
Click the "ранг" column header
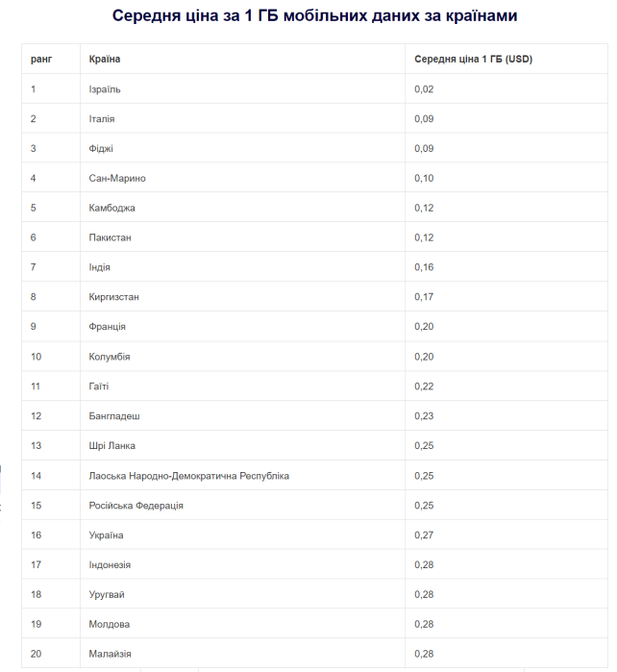point(40,60)
